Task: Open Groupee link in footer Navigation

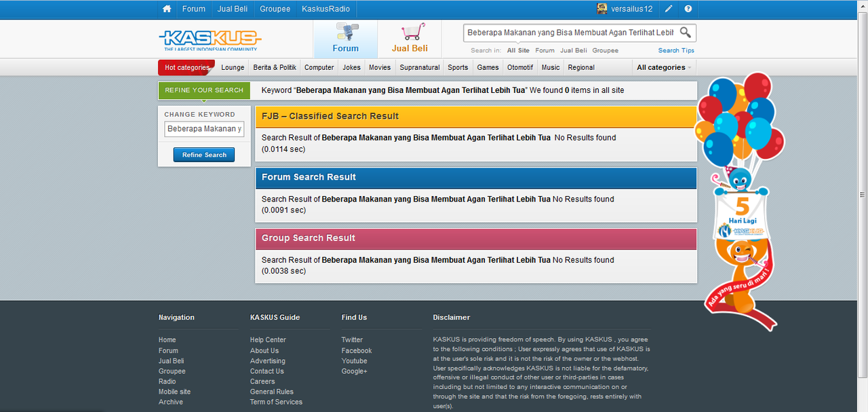Action: click(x=172, y=371)
